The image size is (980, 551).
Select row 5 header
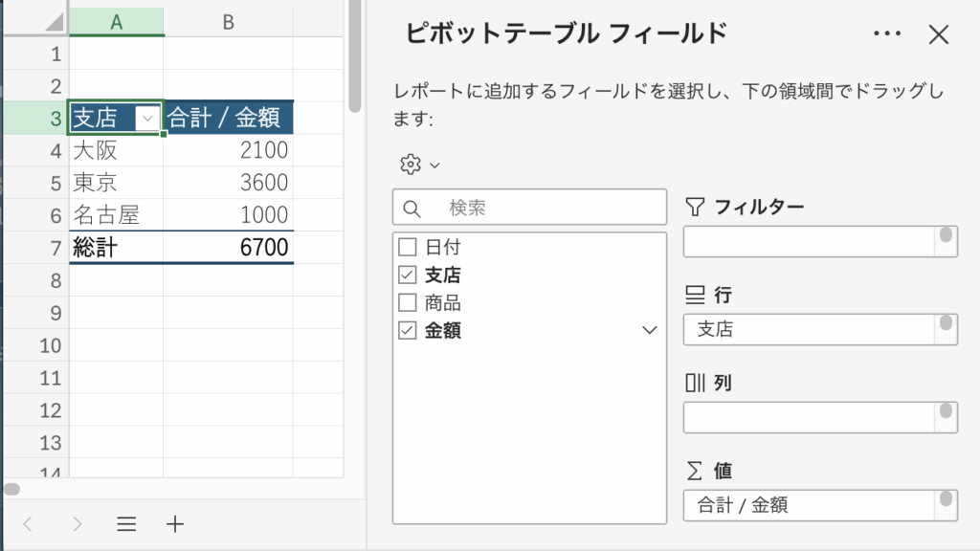55,182
